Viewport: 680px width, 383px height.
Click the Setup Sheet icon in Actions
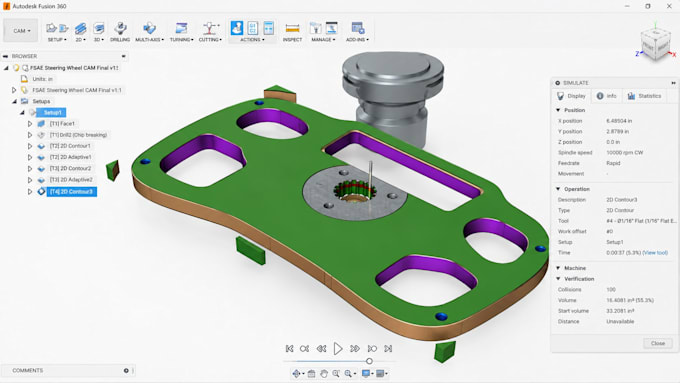point(269,28)
